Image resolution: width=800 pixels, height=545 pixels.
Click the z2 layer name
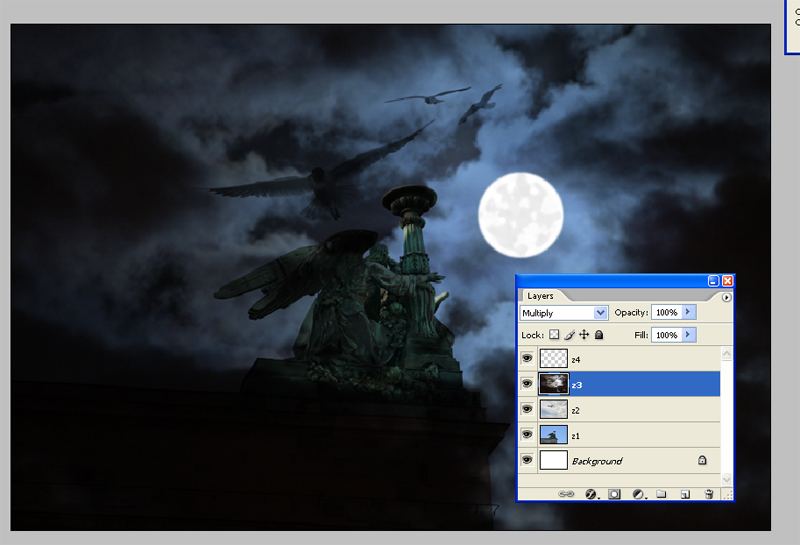coord(576,411)
